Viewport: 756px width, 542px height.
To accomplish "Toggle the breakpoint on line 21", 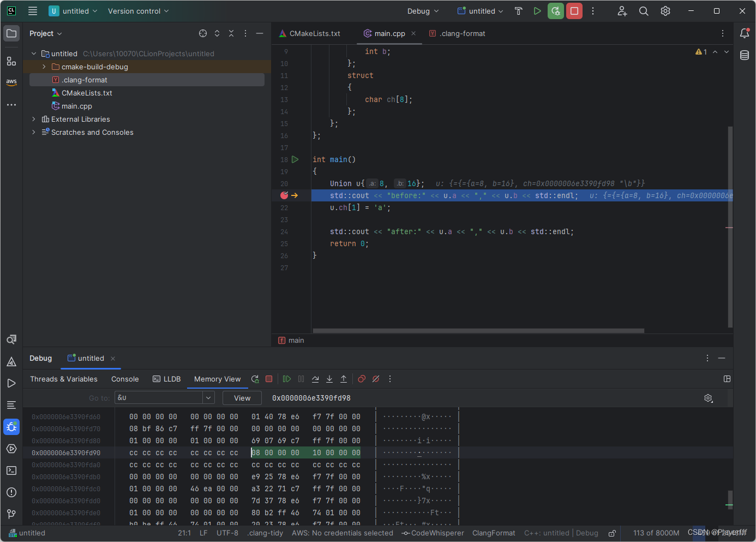I will tap(284, 195).
